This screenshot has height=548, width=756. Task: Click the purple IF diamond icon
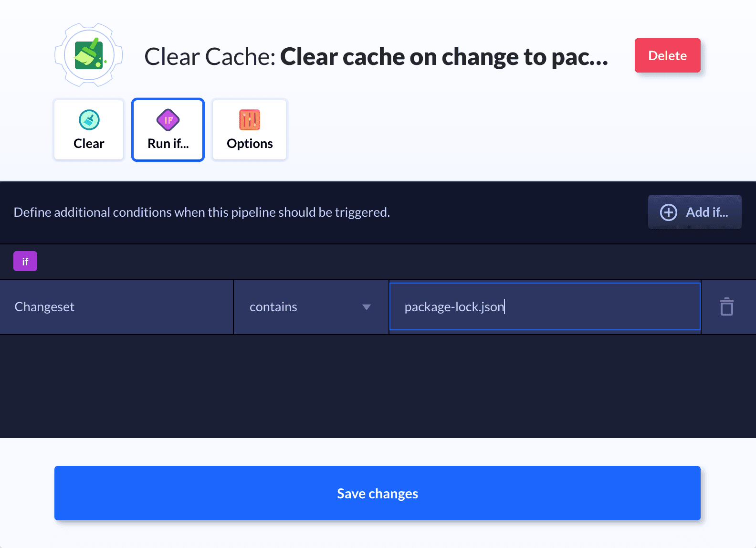pyautogui.click(x=168, y=120)
